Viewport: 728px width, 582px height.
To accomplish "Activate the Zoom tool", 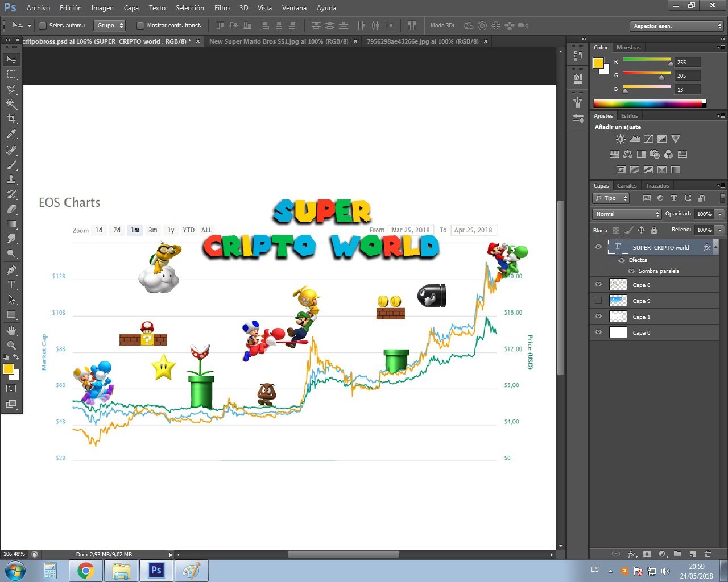I will [11, 345].
